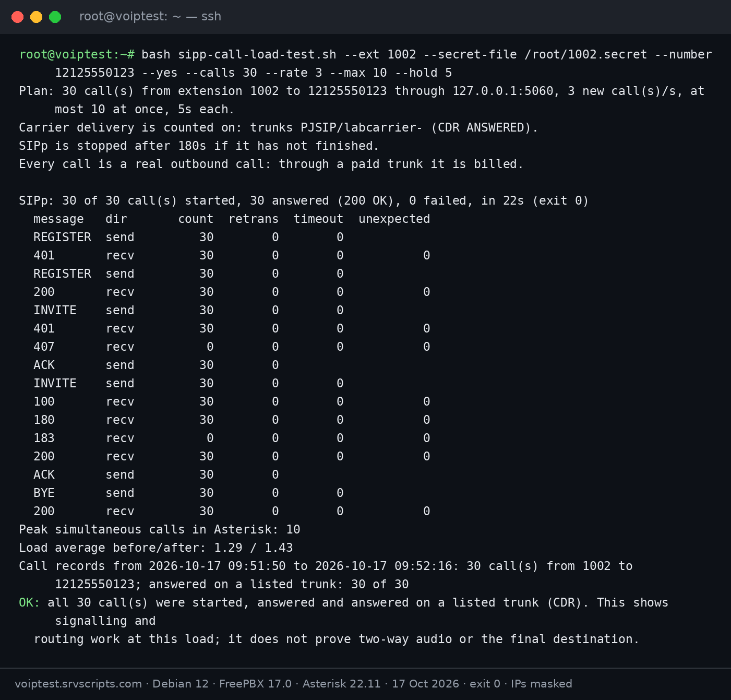
Task: Minimize the terminal with the yellow button
Action: tap(36, 17)
